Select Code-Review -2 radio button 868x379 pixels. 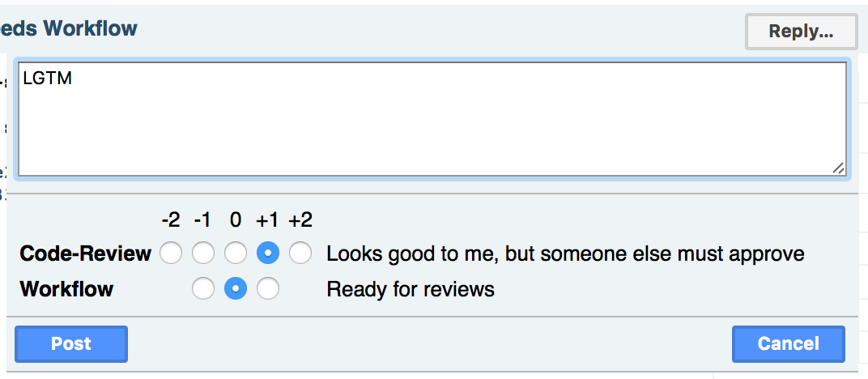171,253
